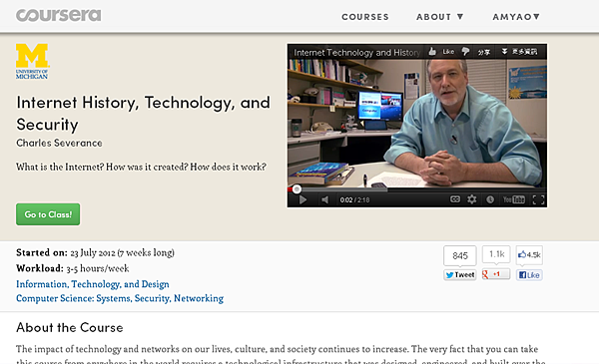
Task: Open video on YouTube logo
Action: pos(514,199)
